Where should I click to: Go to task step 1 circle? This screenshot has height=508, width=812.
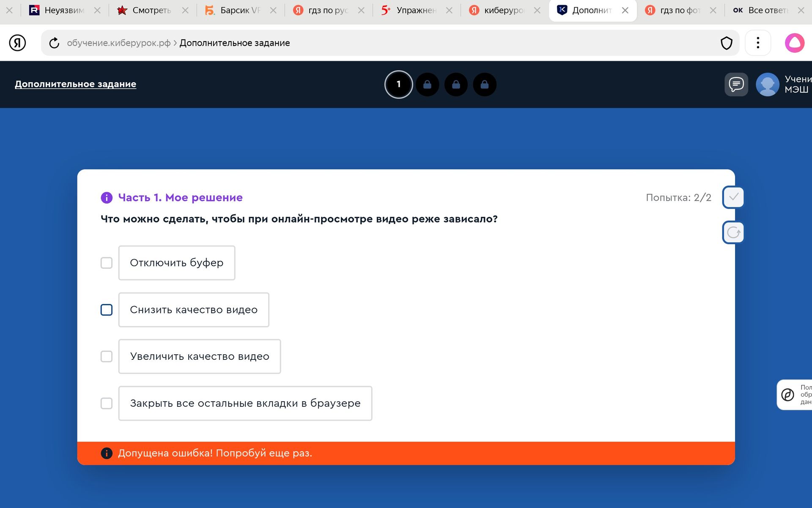point(398,84)
